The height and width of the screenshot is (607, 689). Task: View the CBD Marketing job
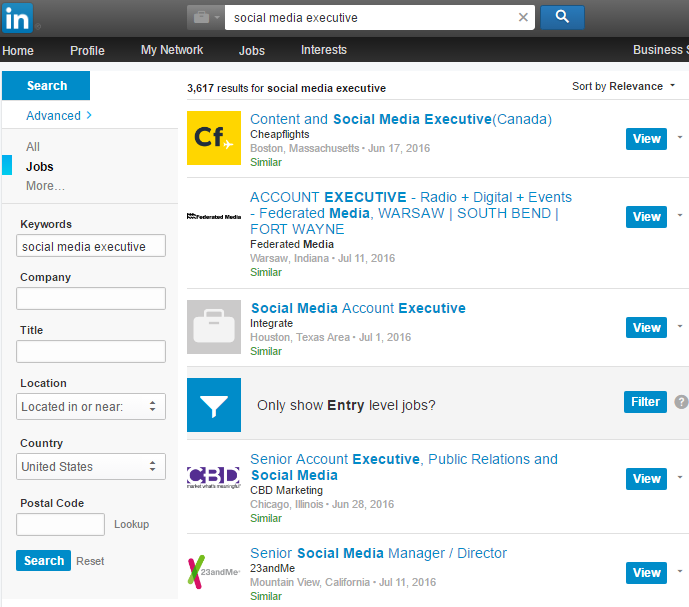(646, 479)
